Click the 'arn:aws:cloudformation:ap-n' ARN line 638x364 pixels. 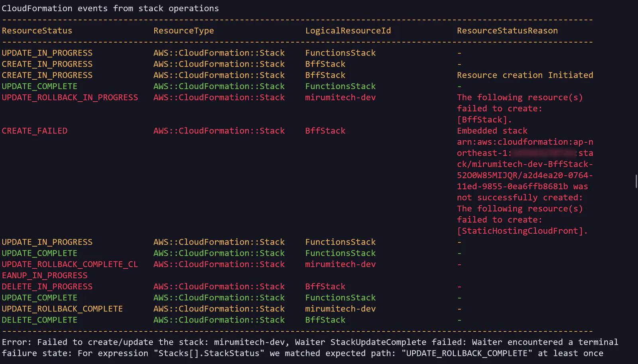tap(525, 142)
